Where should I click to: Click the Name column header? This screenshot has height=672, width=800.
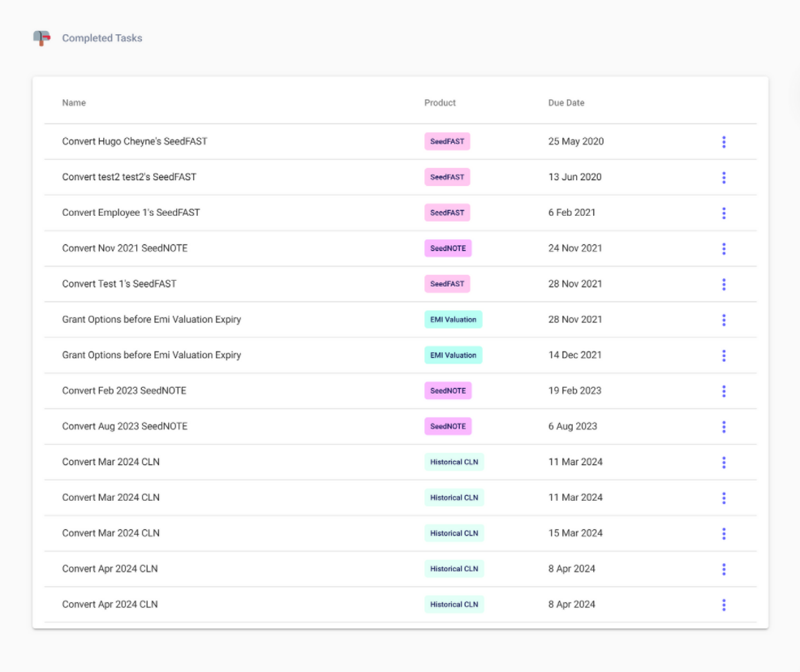(x=74, y=102)
